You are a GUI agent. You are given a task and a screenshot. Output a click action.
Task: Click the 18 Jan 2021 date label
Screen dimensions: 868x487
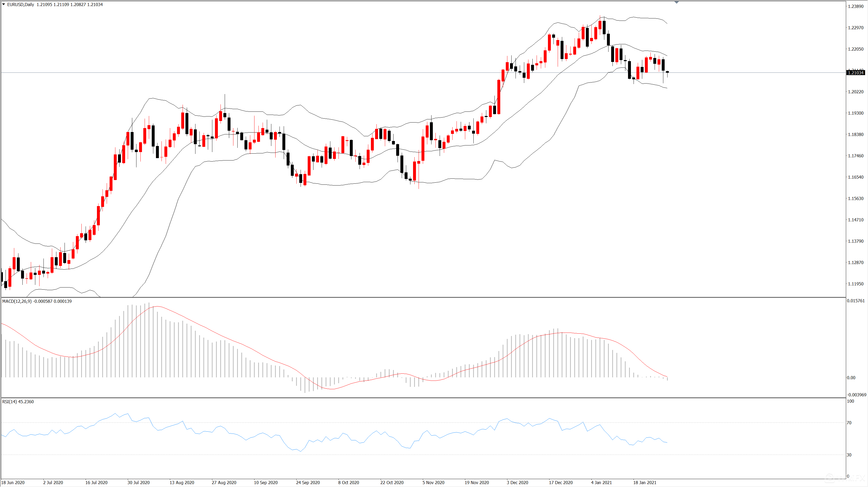pyautogui.click(x=645, y=483)
